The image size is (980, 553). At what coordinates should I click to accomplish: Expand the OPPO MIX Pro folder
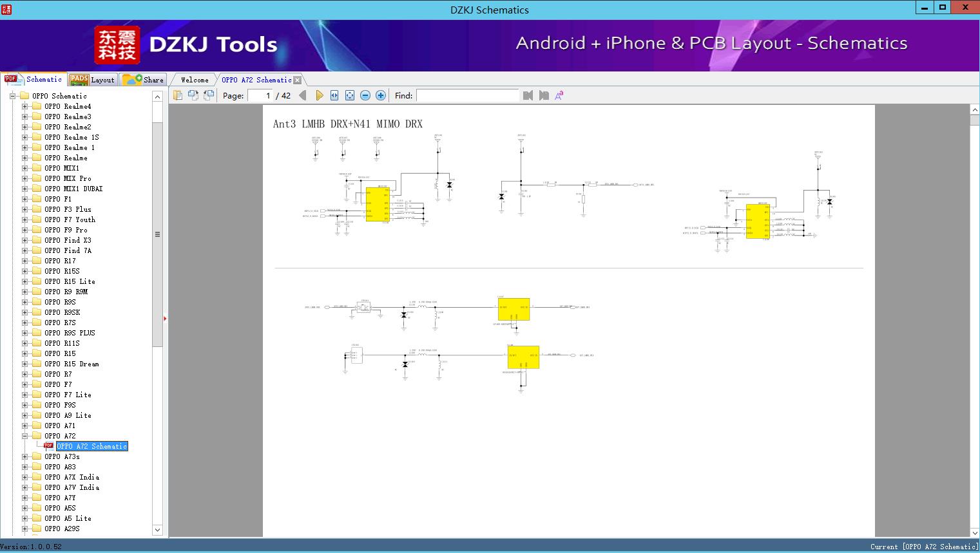(24, 178)
